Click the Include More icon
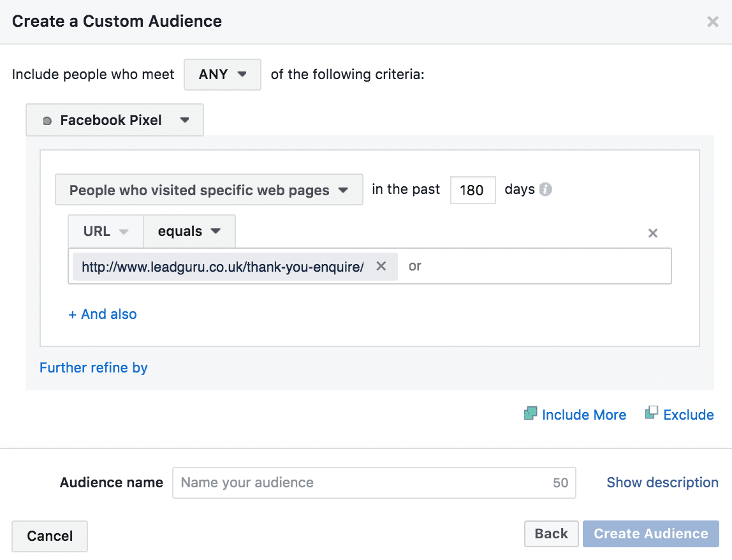Image resolution: width=732 pixels, height=560 pixels. point(531,413)
